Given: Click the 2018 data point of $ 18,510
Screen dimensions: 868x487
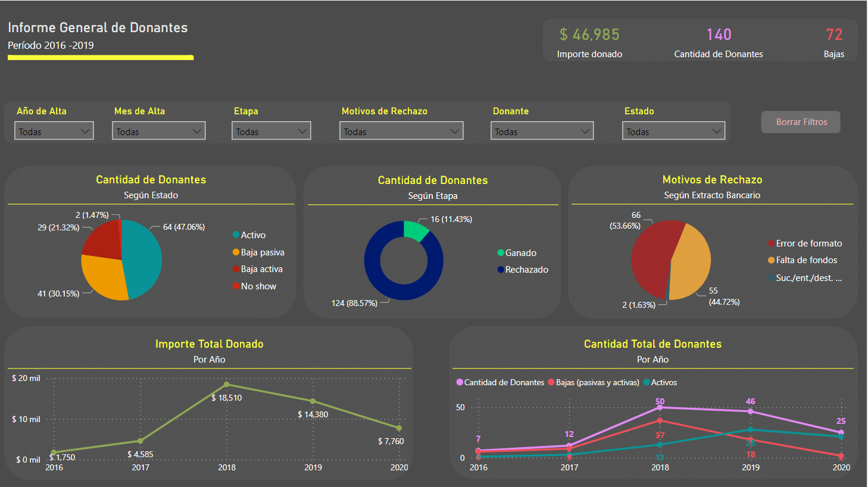Looking at the screenshot, I should (x=226, y=385).
